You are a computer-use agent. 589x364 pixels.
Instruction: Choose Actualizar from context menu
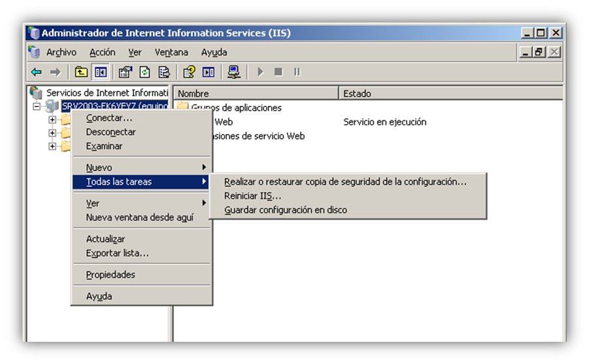pyautogui.click(x=142, y=239)
